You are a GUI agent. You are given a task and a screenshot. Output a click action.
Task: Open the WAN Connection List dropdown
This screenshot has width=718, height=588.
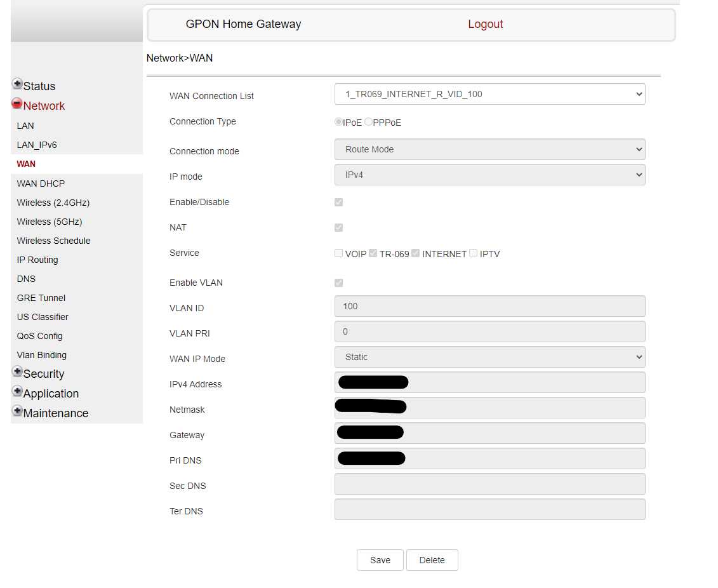point(490,94)
